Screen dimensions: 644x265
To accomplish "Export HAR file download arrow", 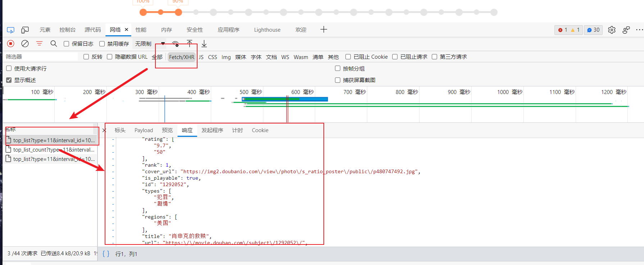I will (x=204, y=44).
